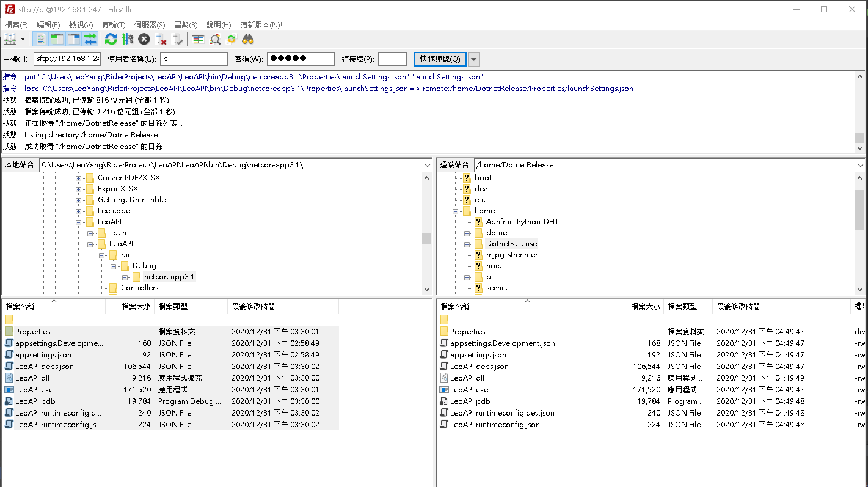Open the 檢視(V) menu

click(81, 24)
